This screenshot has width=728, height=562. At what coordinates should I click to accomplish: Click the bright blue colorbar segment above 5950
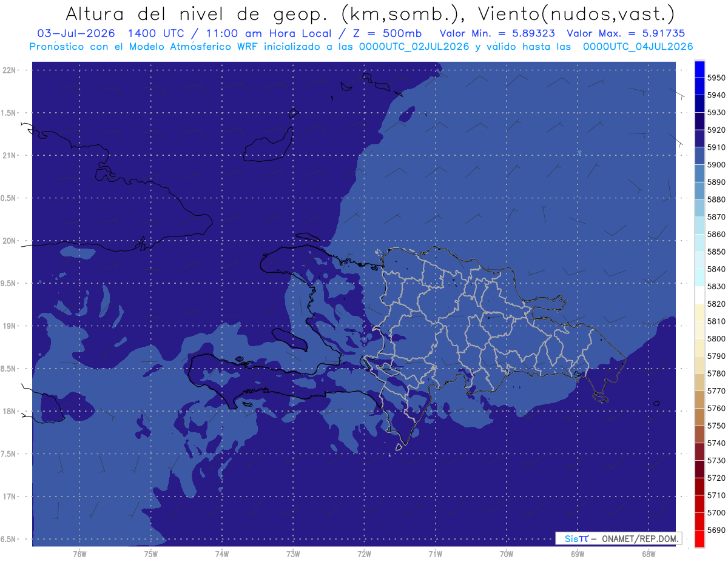pyautogui.click(x=699, y=69)
